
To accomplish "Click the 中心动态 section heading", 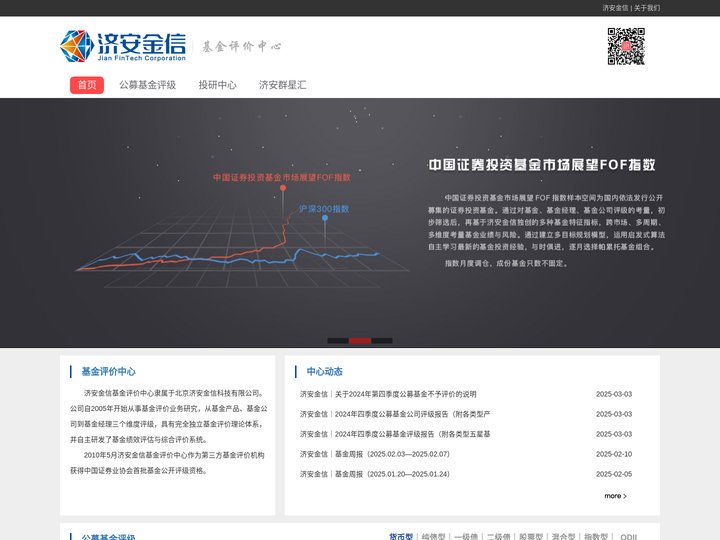I will 325,371.
